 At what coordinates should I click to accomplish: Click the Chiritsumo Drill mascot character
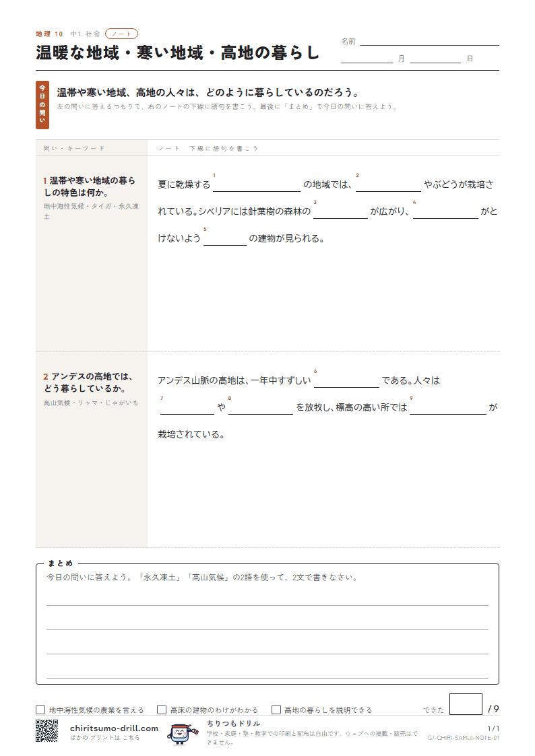pos(182,734)
